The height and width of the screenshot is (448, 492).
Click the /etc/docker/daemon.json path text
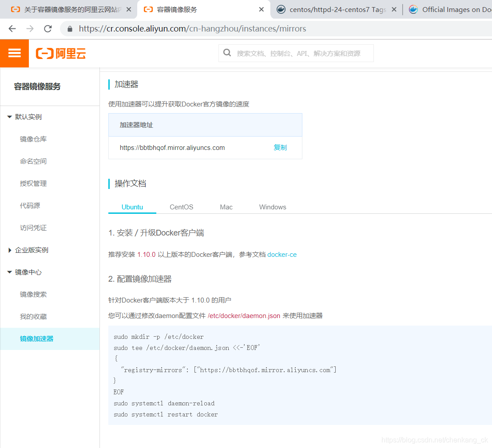(244, 316)
